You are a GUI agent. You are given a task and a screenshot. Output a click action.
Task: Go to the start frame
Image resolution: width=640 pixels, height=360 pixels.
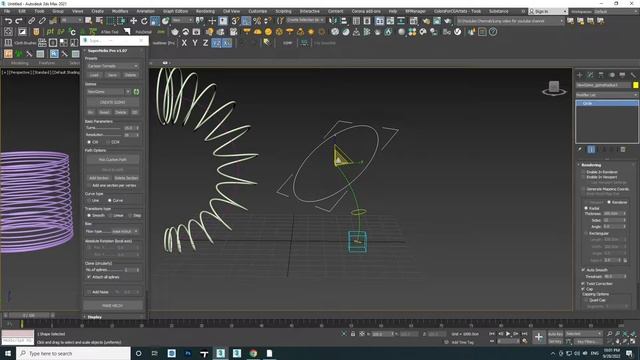tap(492, 334)
